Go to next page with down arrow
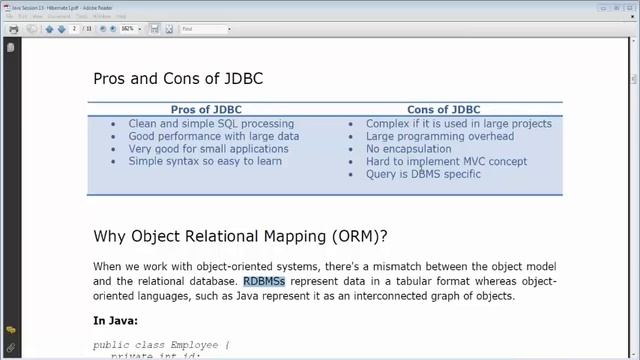Image resolution: width=640 pixels, height=360 pixels. (x=62, y=29)
